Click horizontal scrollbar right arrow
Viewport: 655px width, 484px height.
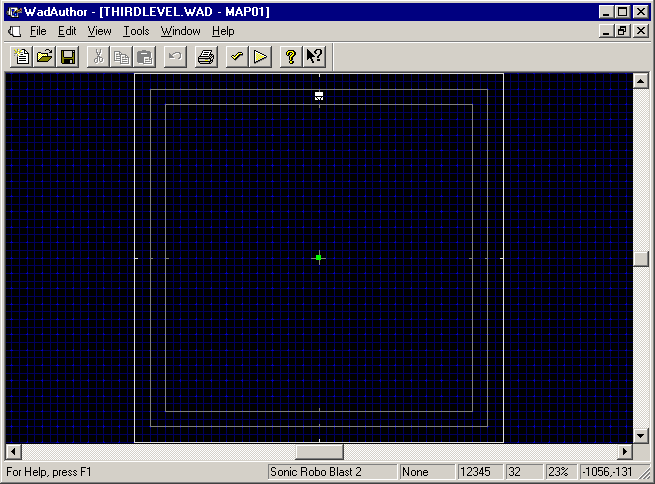pyautogui.click(x=625, y=451)
